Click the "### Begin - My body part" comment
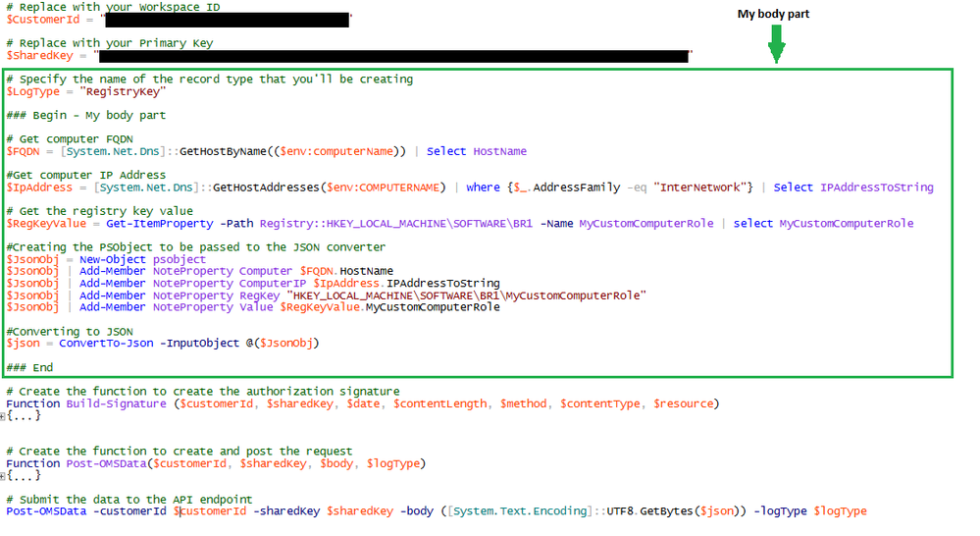Viewport: 980px width, 536px height. tap(86, 116)
